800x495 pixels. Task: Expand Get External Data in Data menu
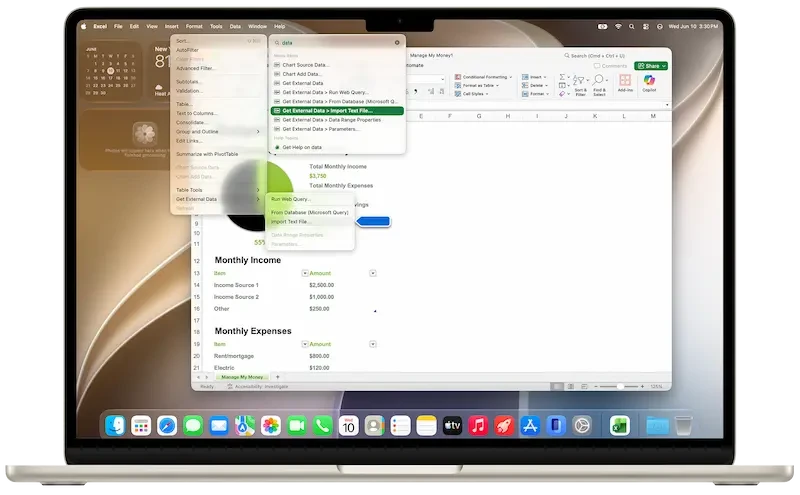point(218,199)
